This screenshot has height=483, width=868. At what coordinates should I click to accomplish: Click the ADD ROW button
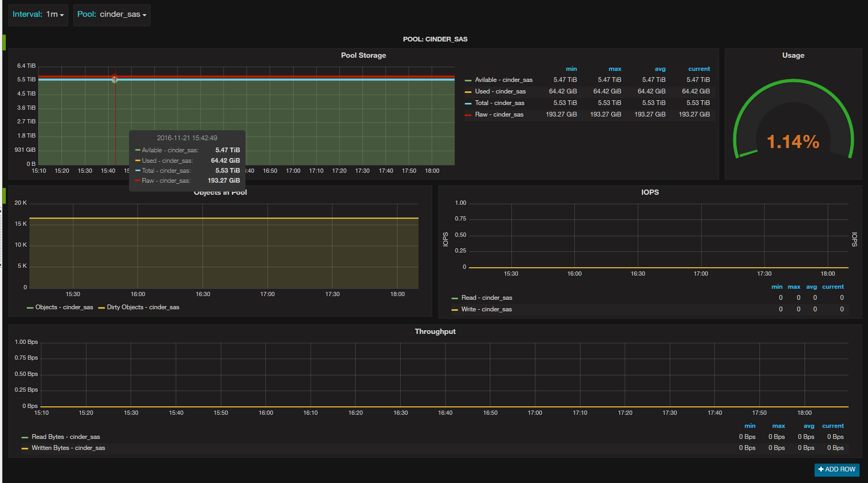tap(837, 469)
